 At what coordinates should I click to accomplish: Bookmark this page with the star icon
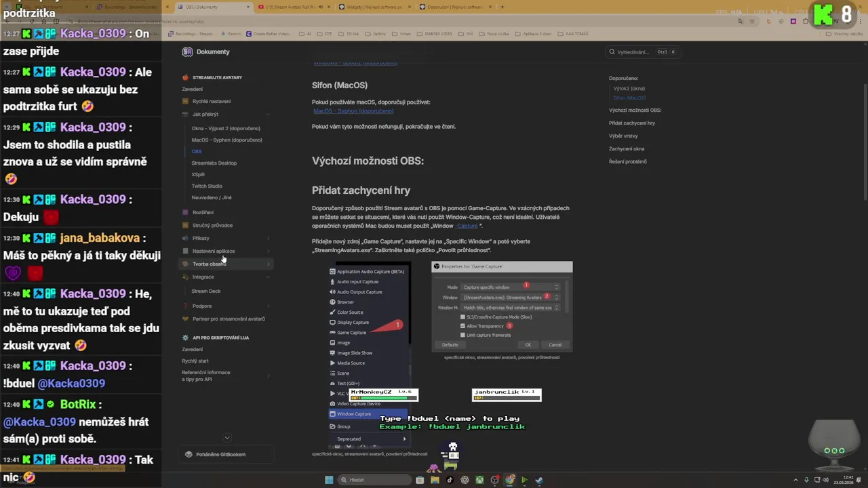pyautogui.click(x=753, y=21)
